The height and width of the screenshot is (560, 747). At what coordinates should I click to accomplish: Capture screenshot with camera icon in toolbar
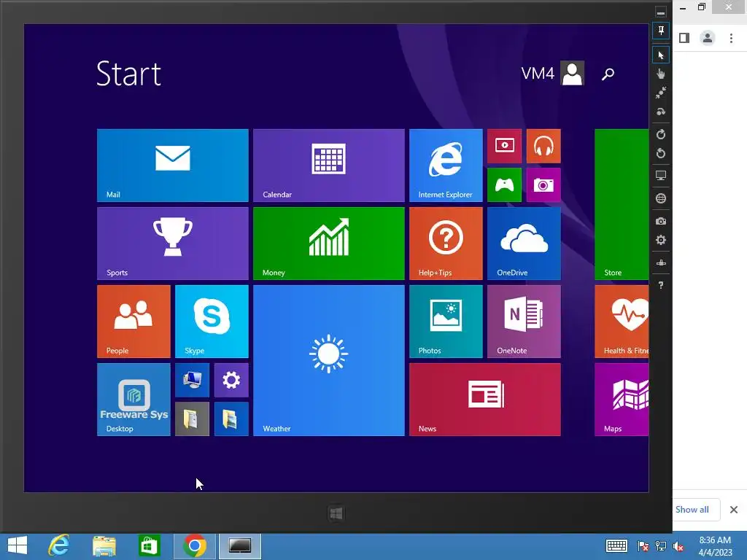tap(661, 221)
